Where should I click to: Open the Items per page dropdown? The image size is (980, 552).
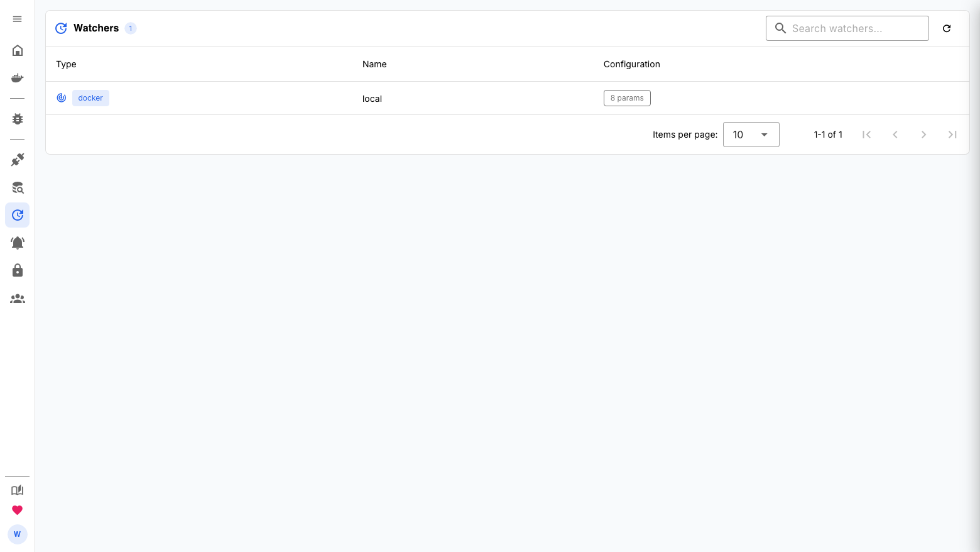pos(751,135)
